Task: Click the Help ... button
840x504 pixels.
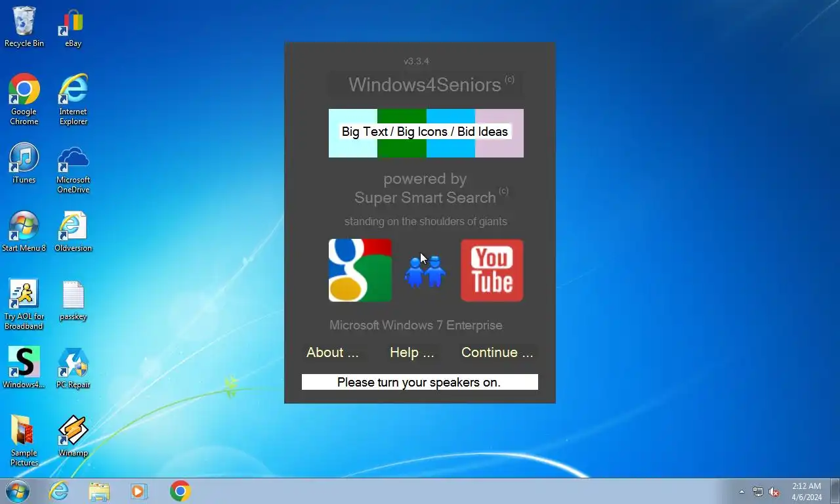Action: tap(412, 352)
